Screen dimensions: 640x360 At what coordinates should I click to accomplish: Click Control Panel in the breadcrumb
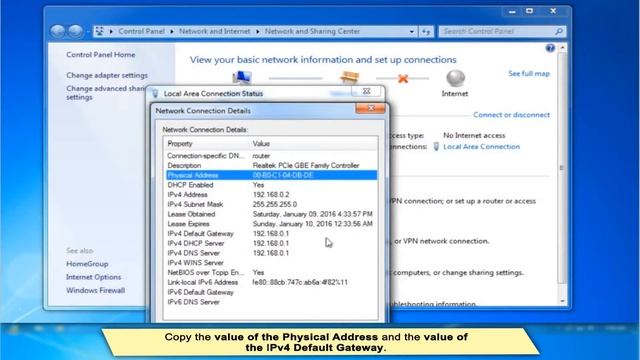point(141,31)
